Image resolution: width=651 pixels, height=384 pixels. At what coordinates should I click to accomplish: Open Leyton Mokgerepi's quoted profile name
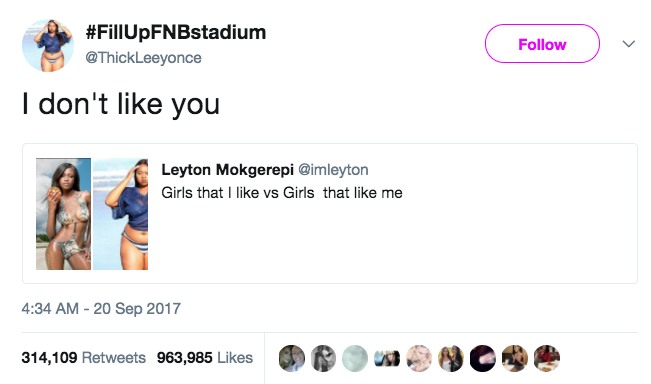pos(228,169)
